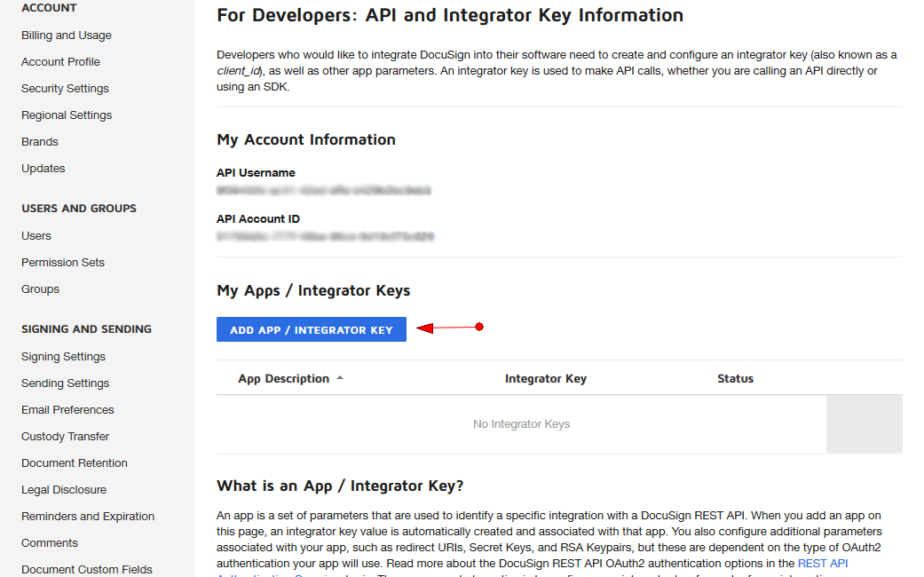Click the No Integrator Keys message

coord(522,423)
